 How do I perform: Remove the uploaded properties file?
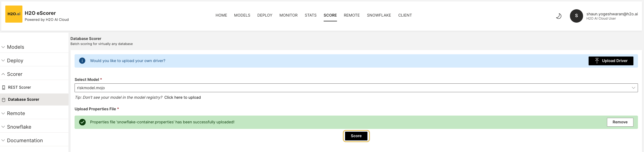click(620, 122)
